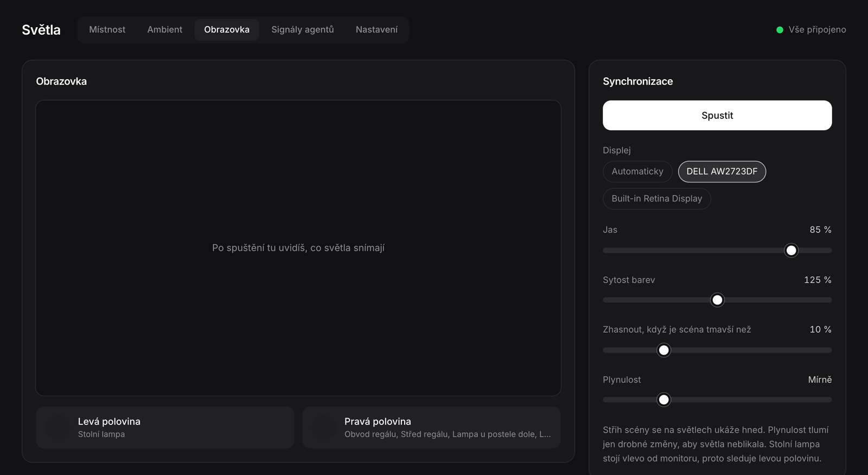The image size is (868, 475).
Task: Click the Levá polovina color circle
Action: (58, 427)
